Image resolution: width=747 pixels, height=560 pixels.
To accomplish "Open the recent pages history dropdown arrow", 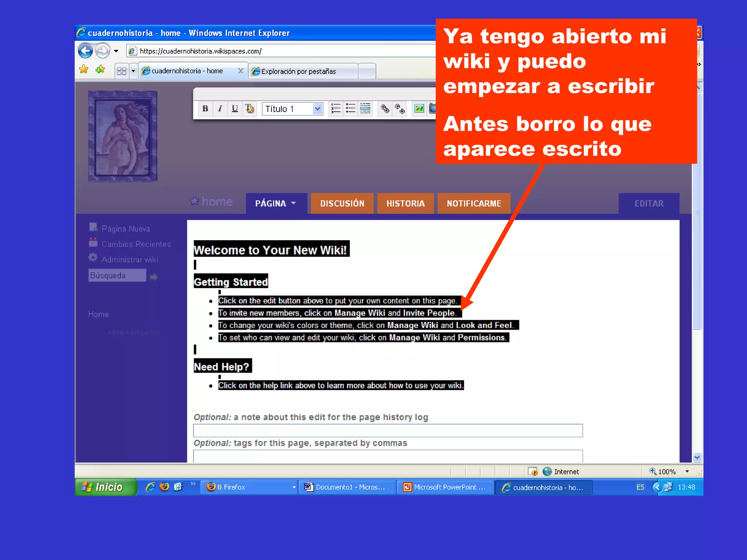I will (x=116, y=51).
